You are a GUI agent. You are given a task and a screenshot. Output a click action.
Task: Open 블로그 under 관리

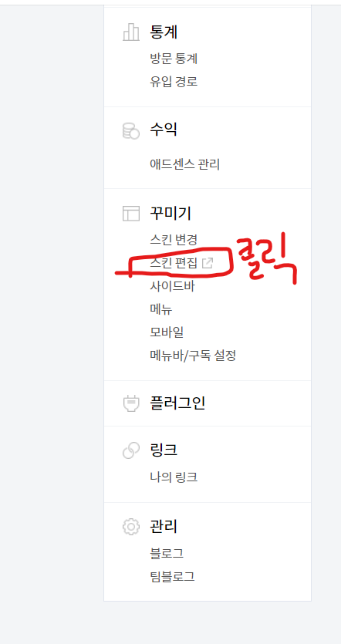[167, 554]
